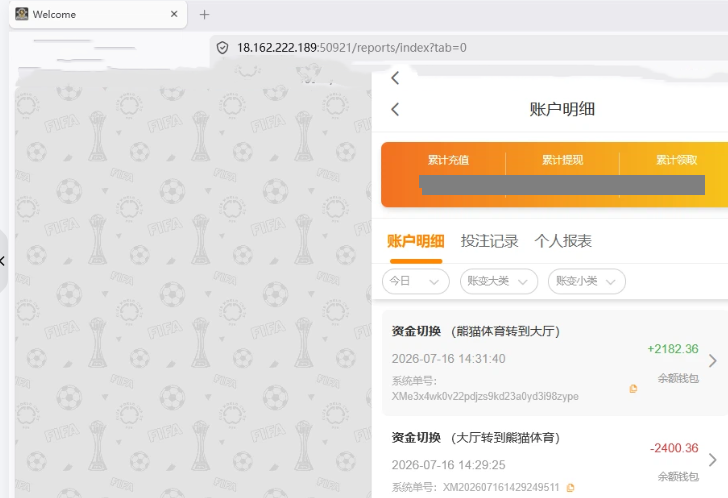This screenshot has height=498, width=728.
Task: Copy the order number XMe3x4wk0v22... icon
Action: (633, 389)
